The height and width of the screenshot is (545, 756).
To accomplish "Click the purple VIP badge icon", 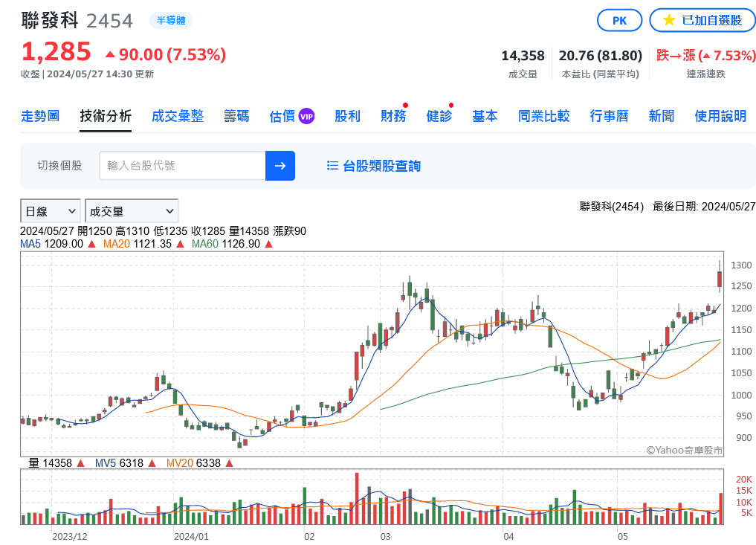I will [x=307, y=117].
